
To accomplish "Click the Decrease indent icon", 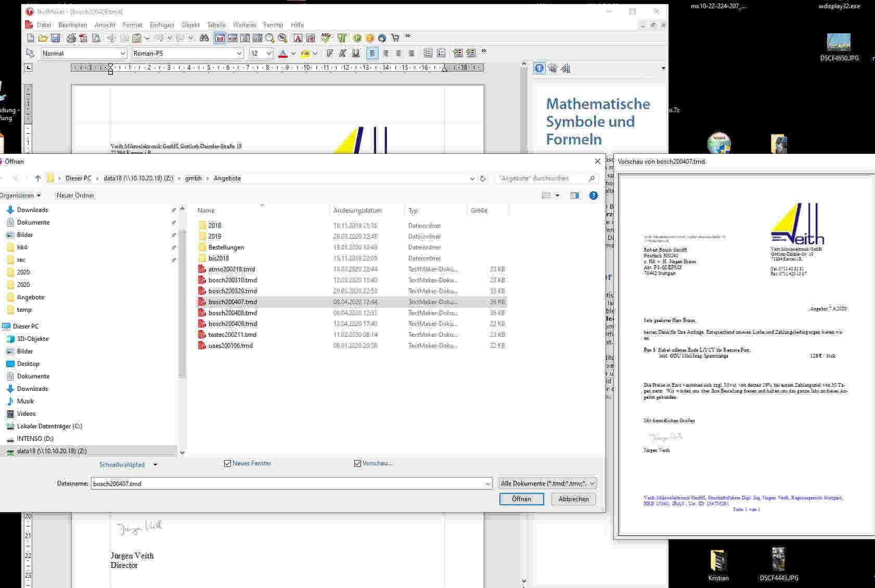I will pyautogui.click(x=457, y=53).
